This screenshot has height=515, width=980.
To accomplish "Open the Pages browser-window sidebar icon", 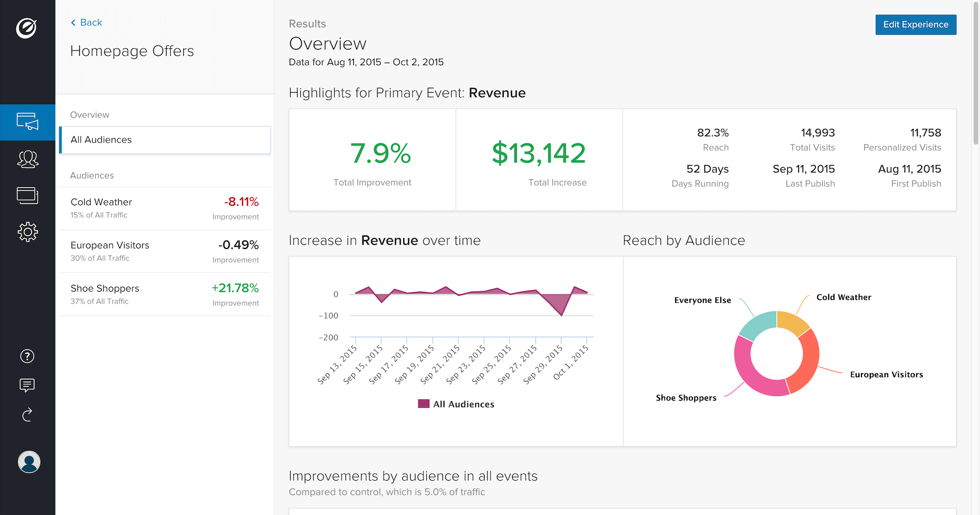I will point(27,196).
